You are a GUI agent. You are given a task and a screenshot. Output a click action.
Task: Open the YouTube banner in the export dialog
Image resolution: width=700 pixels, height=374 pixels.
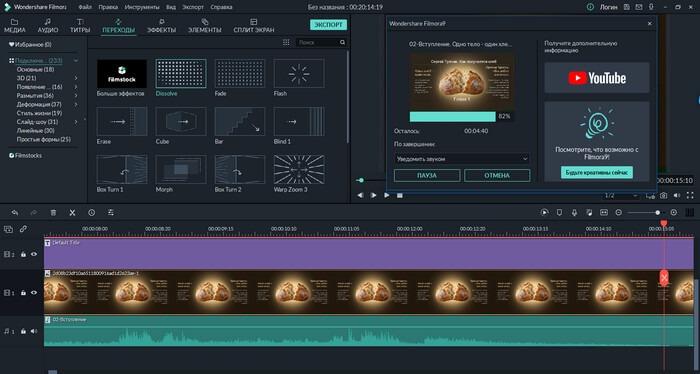597,78
